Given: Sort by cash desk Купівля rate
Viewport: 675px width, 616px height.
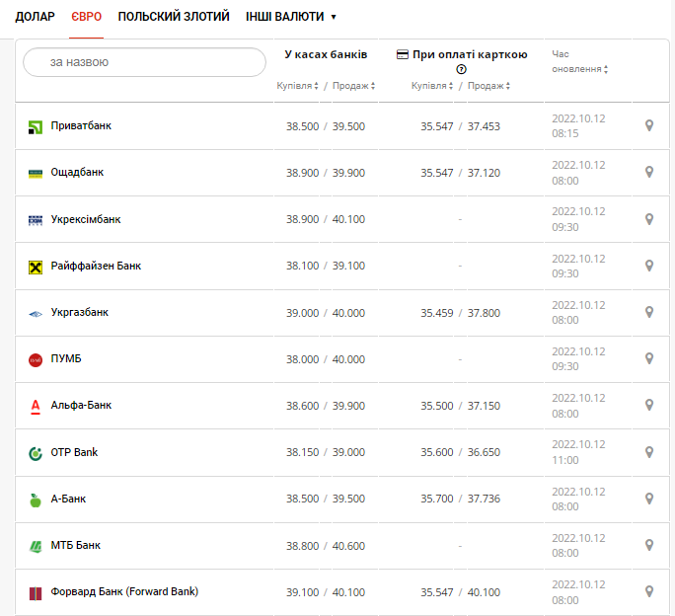Looking at the screenshot, I should [297, 86].
